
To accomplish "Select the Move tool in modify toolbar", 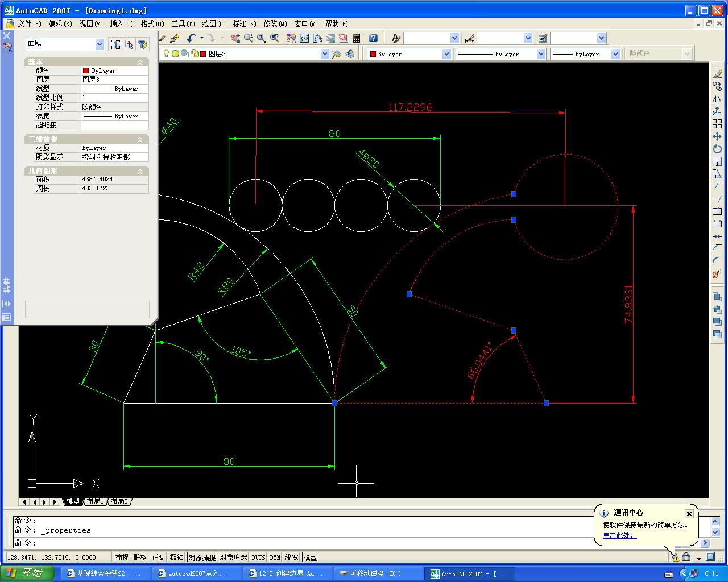I will 717,136.
